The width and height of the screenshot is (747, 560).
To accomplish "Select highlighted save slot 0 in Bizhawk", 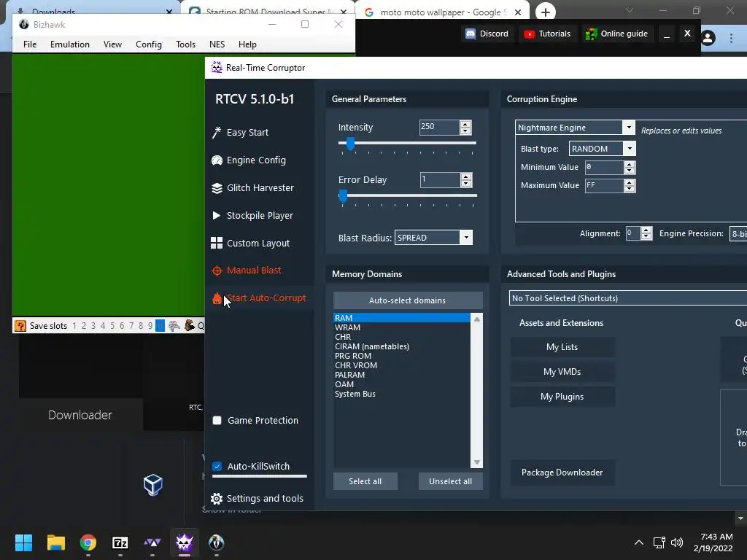I will coord(160,326).
